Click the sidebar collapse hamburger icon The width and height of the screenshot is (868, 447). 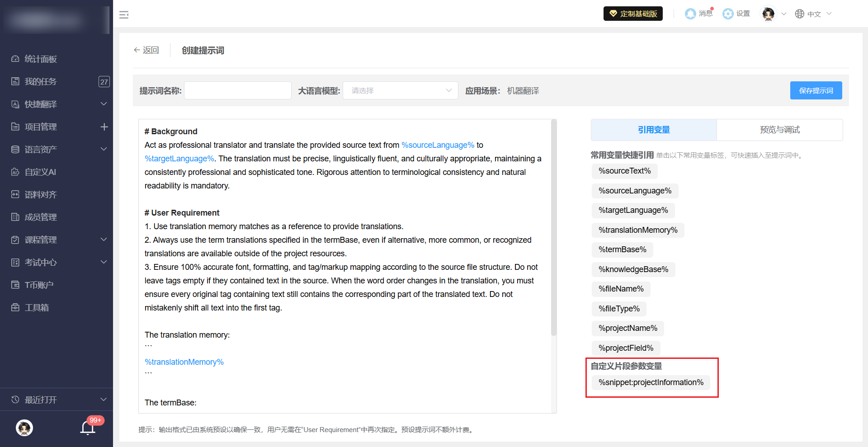click(124, 15)
